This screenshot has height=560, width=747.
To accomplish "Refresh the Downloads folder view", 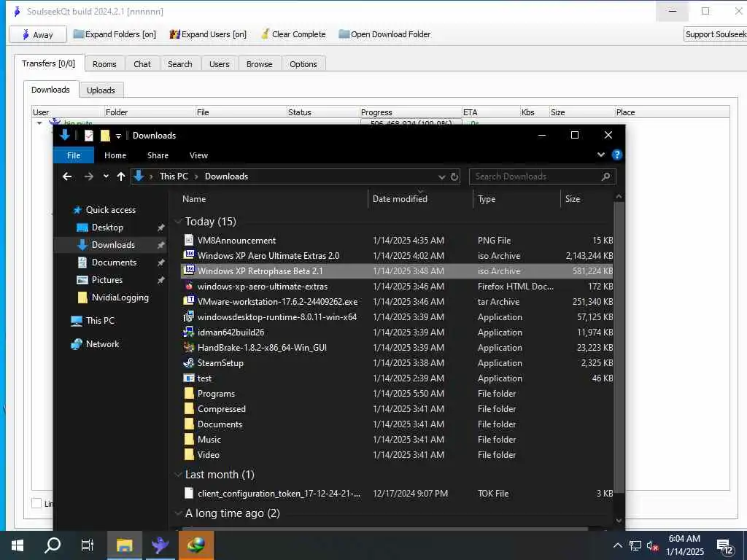I will 454,177.
